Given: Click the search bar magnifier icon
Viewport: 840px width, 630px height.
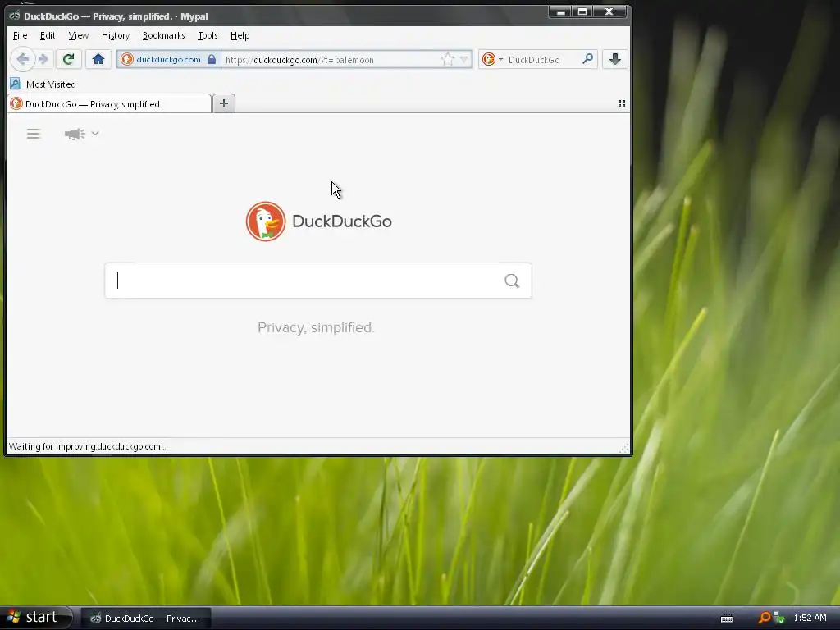Looking at the screenshot, I should click(x=587, y=59).
